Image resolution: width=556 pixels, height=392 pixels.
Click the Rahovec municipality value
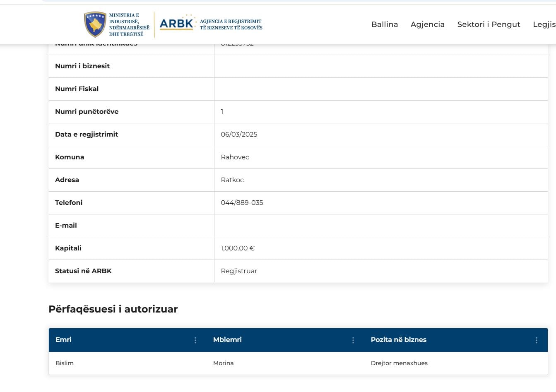235,157
